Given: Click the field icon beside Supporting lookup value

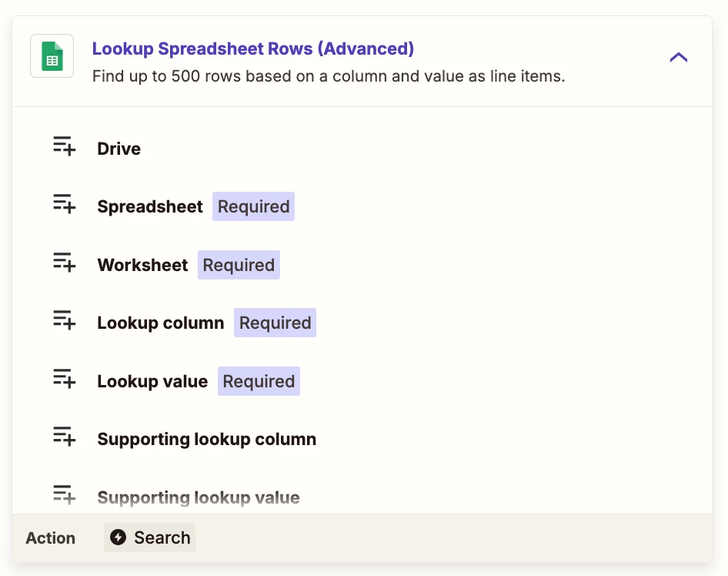Looking at the screenshot, I should [64, 494].
